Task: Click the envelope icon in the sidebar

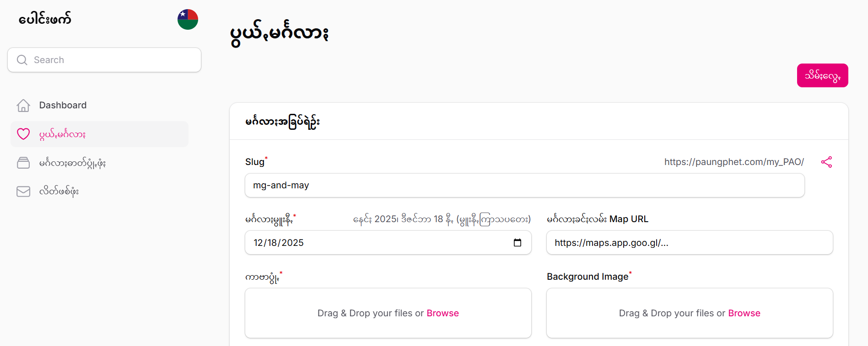Action: [x=23, y=192]
